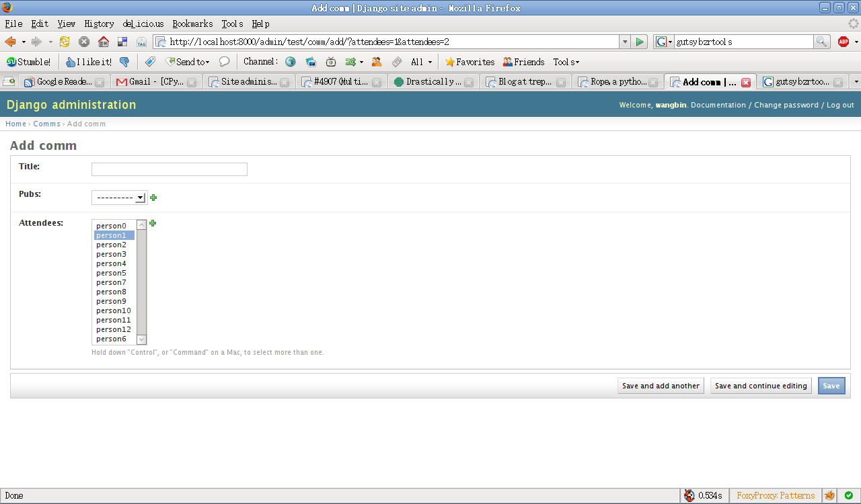This screenshot has width=861, height=504.
Task: Open the Bookmarks menu
Action: 192,24
